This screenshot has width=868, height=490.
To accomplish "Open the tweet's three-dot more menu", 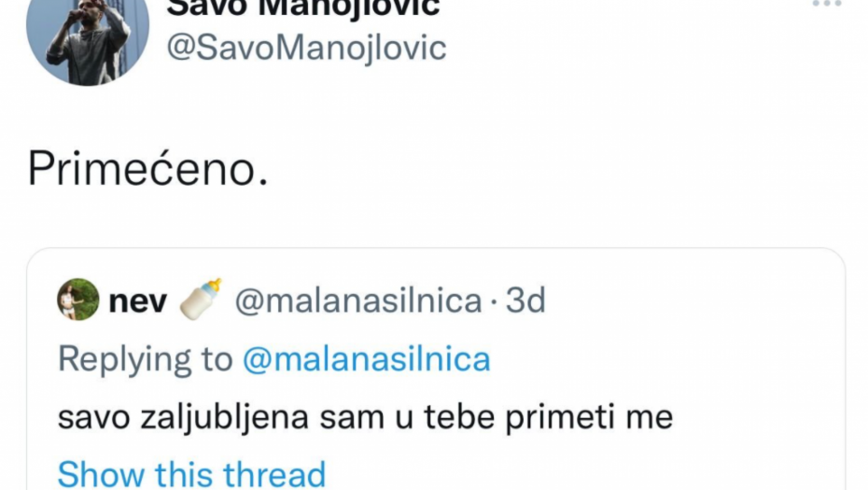I will [x=826, y=5].
